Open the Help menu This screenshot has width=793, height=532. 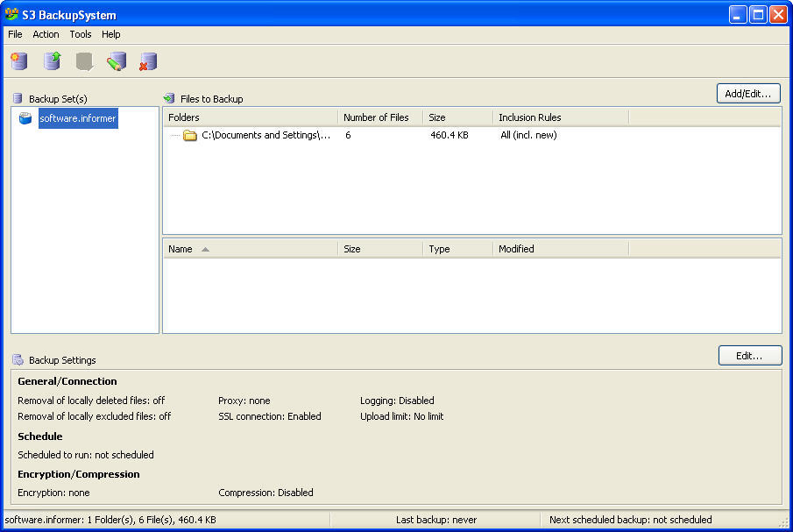coord(110,34)
